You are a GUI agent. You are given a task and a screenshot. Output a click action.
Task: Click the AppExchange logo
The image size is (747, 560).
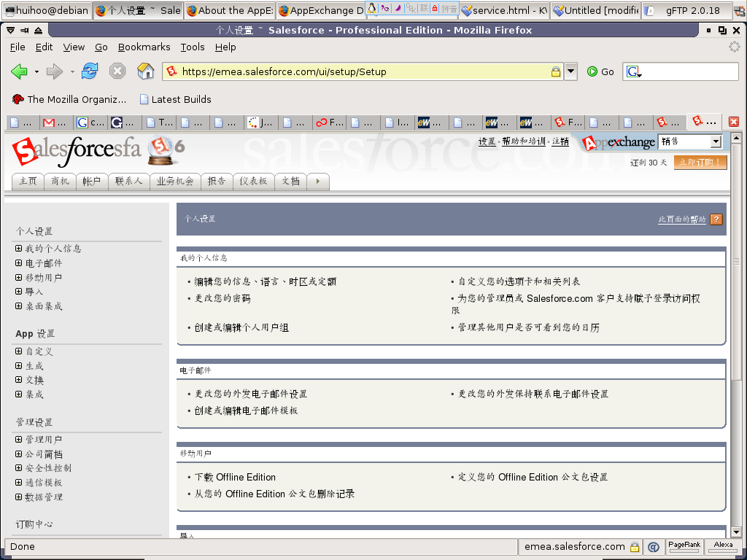619,142
